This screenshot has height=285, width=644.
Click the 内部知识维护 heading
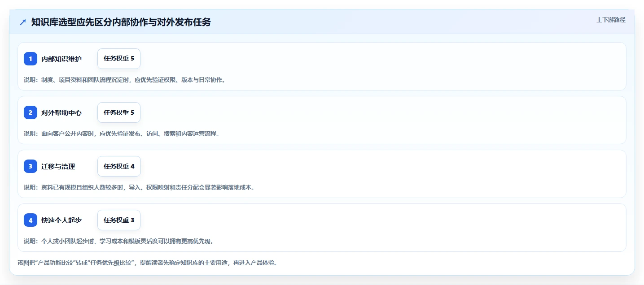click(x=61, y=59)
